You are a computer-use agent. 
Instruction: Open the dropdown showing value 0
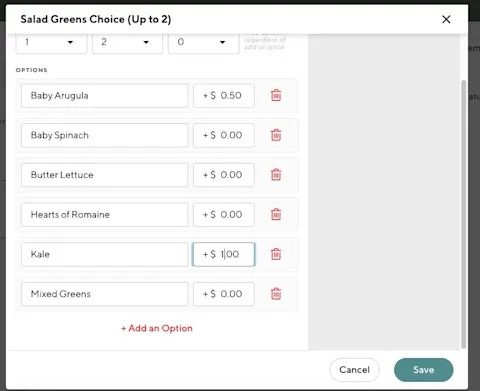(x=204, y=42)
